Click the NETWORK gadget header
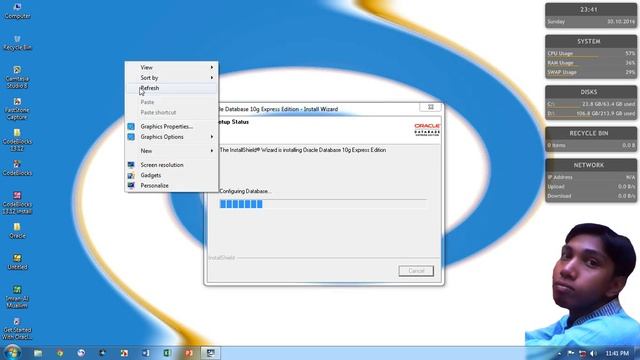The height and width of the screenshot is (360, 640). pyautogui.click(x=590, y=165)
